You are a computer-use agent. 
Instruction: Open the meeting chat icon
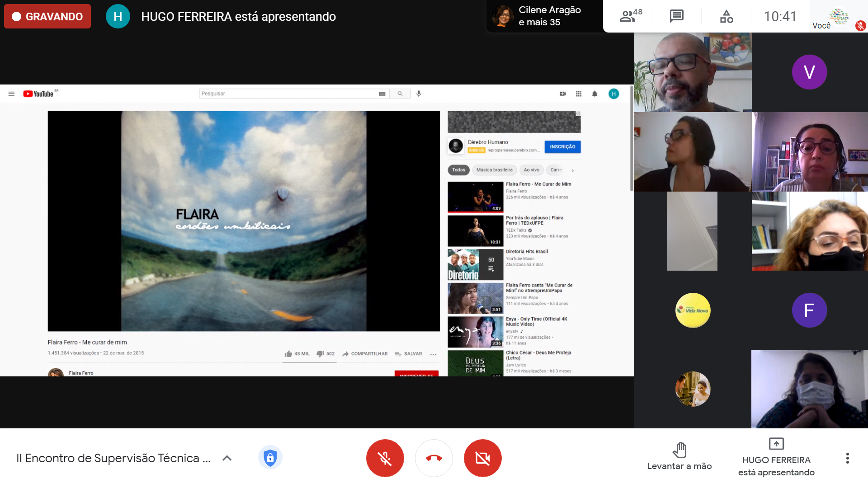pyautogui.click(x=676, y=16)
